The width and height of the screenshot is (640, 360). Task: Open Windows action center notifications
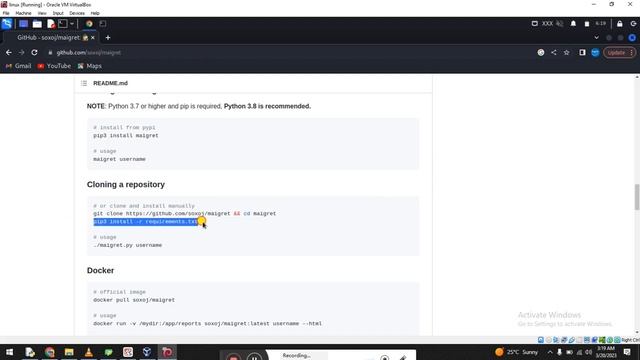click(627, 352)
